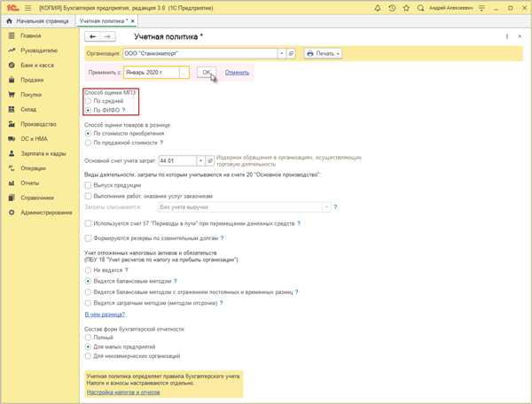Select Для малых предприятий option
532x404 pixels.
click(88, 346)
